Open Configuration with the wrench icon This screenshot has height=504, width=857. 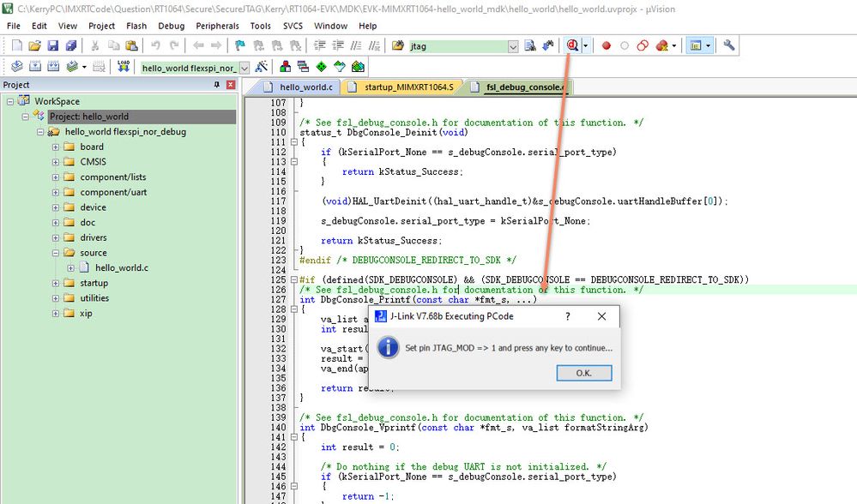(x=729, y=46)
